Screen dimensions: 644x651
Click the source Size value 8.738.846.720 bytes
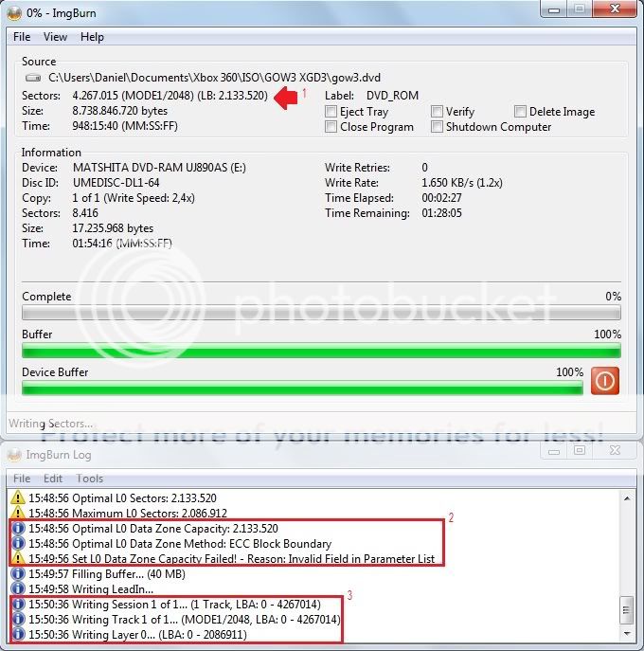(x=120, y=111)
